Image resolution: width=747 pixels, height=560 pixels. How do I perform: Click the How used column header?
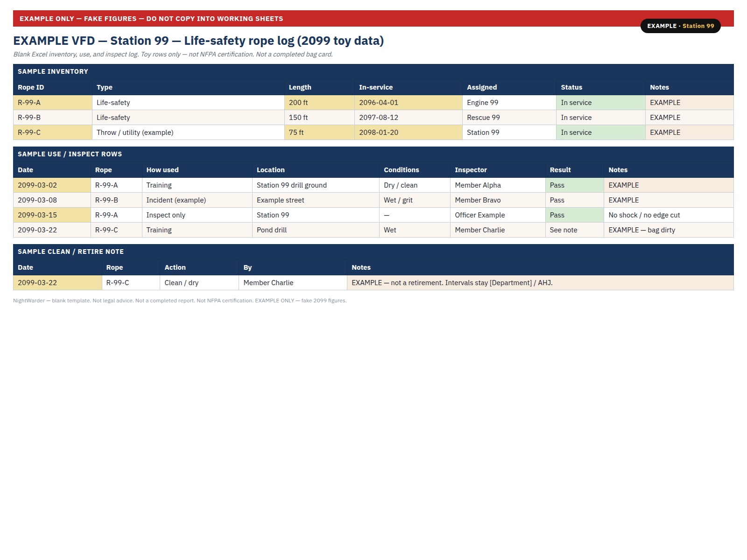tap(197, 170)
